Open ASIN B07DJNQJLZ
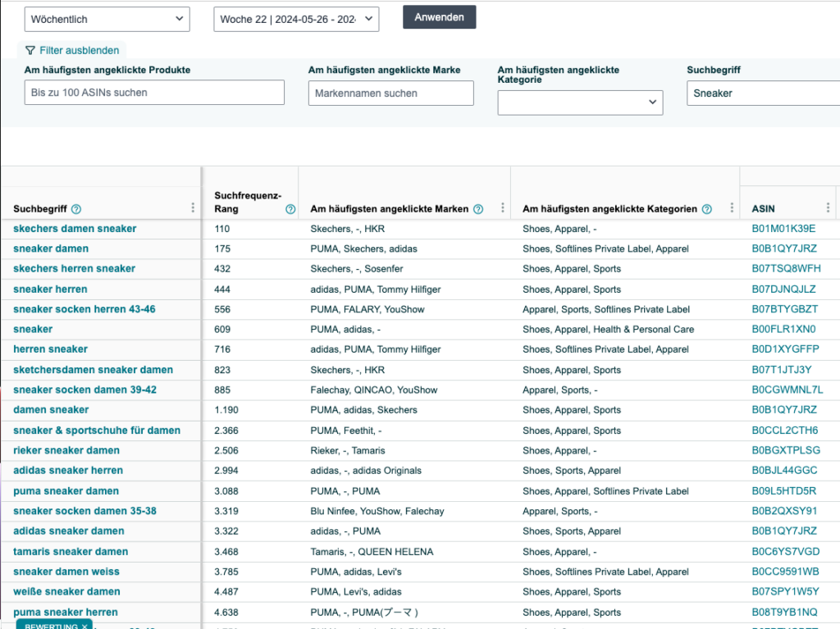Viewport: 840px width, 629px height. coord(783,289)
